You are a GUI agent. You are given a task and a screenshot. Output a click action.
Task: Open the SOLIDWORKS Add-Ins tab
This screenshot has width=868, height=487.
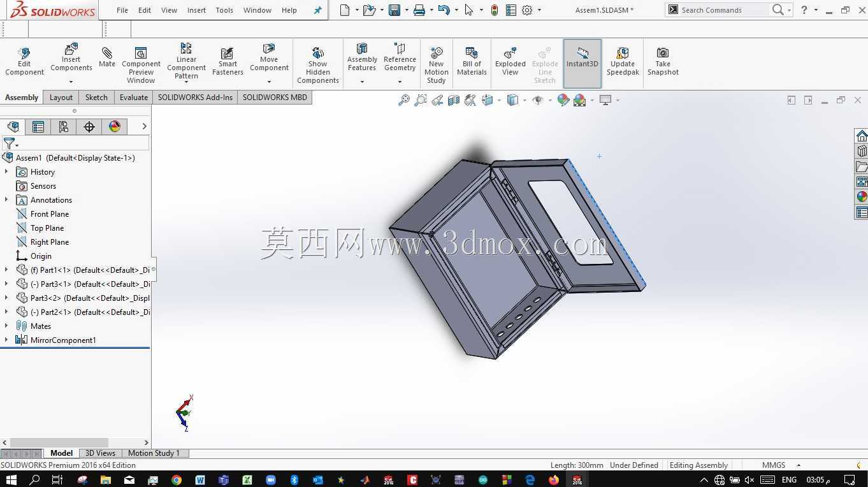(195, 98)
